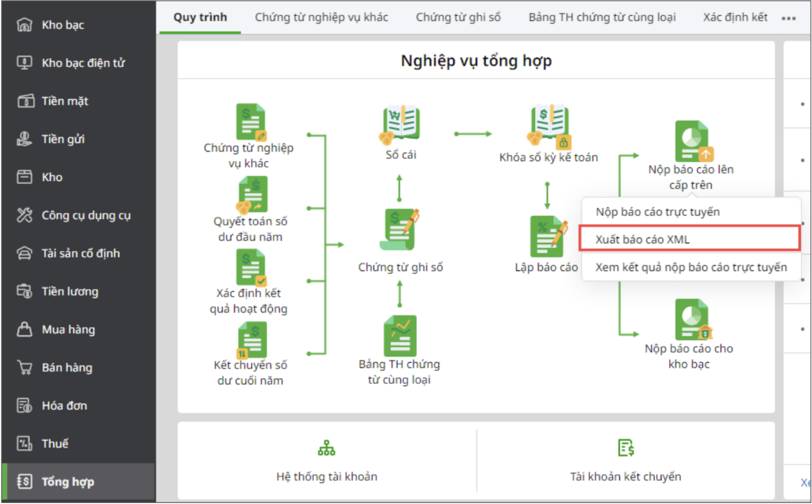The image size is (812, 504).
Task: Open the Sổ cái ledger book icon
Action: (399, 124)
